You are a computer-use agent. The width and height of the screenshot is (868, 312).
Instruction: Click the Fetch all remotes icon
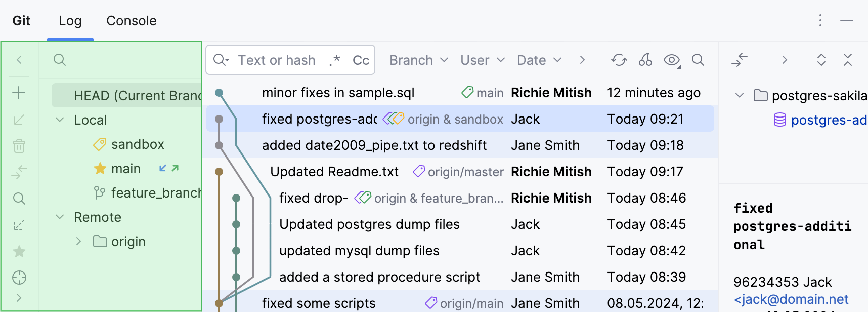19,225
